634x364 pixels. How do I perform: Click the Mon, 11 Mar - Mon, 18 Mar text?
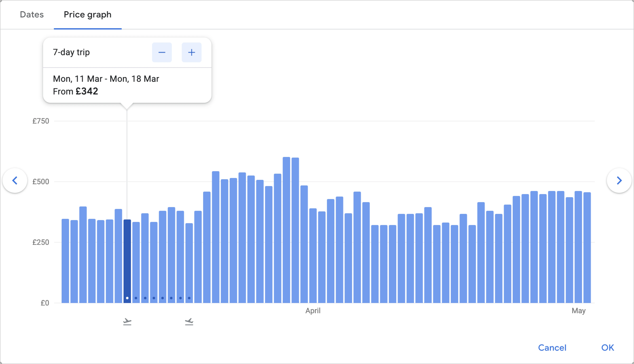(x=106, y=79)
